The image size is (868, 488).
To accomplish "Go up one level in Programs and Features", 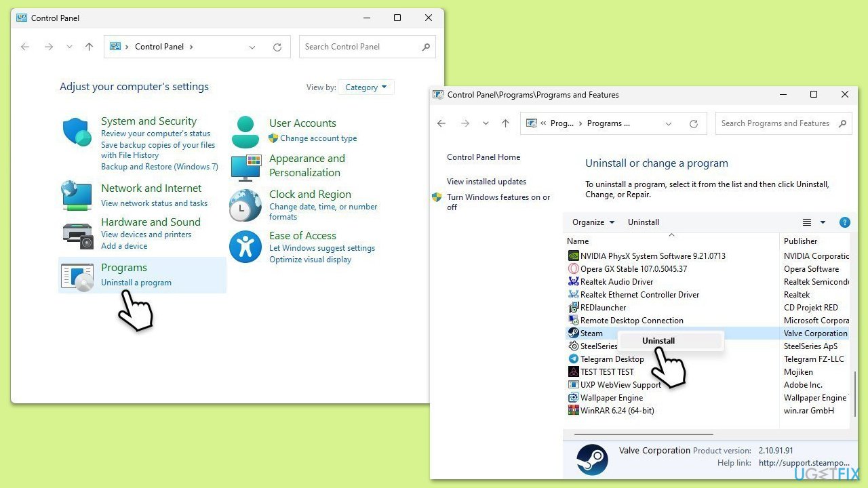I will tap(505, 123).
